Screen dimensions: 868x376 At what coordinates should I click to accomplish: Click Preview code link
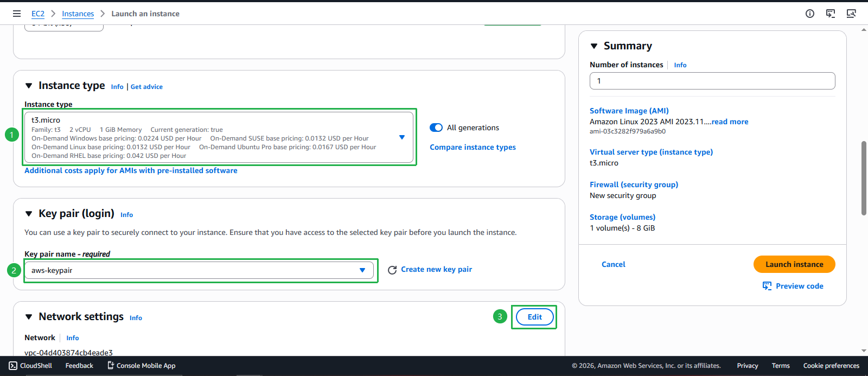799,286
